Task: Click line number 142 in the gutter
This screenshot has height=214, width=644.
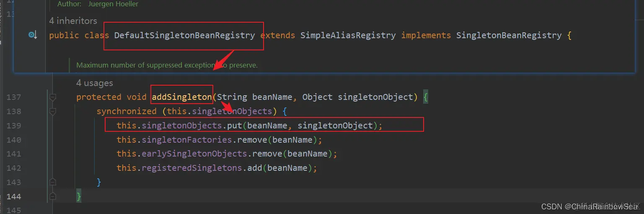Action: click(14, 168)
